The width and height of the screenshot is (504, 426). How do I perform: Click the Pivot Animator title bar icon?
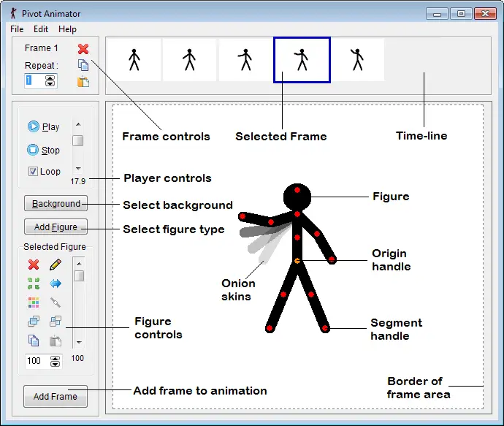tap(13, 13)
